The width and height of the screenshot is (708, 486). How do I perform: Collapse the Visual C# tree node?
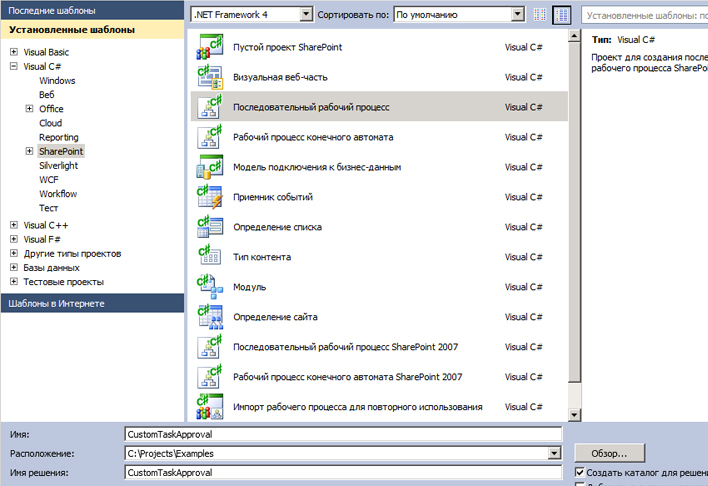14,66
